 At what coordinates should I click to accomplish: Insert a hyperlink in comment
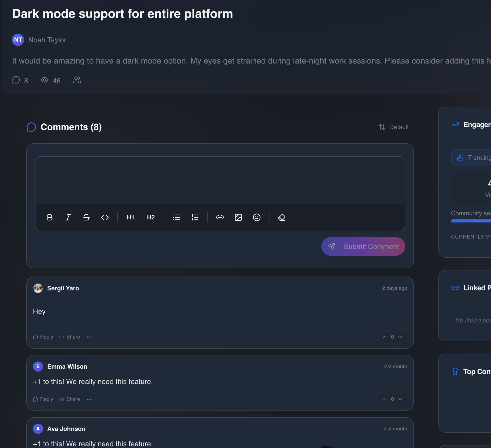(x=220, y=217)
